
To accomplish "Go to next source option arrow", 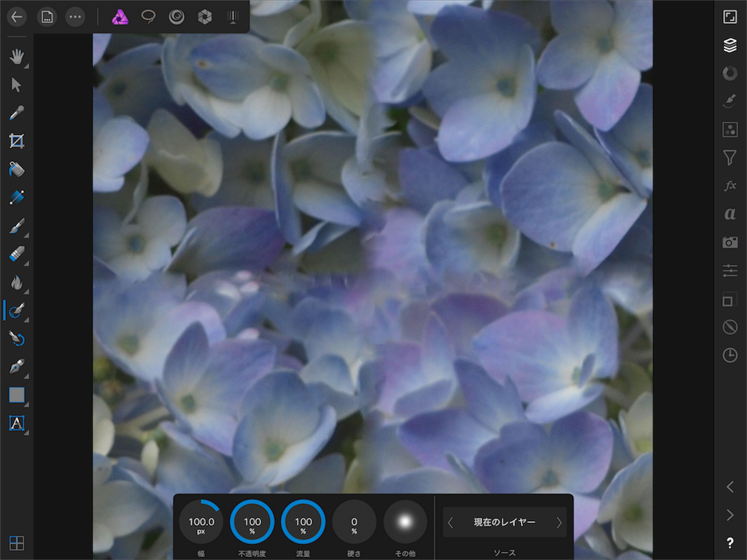I will point(559,522).
